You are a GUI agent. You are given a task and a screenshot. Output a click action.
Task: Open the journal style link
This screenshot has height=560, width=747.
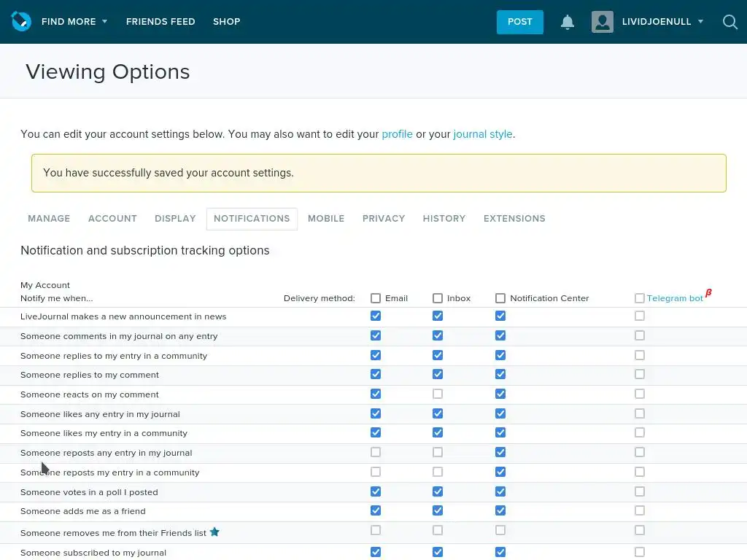coord(482,134)
